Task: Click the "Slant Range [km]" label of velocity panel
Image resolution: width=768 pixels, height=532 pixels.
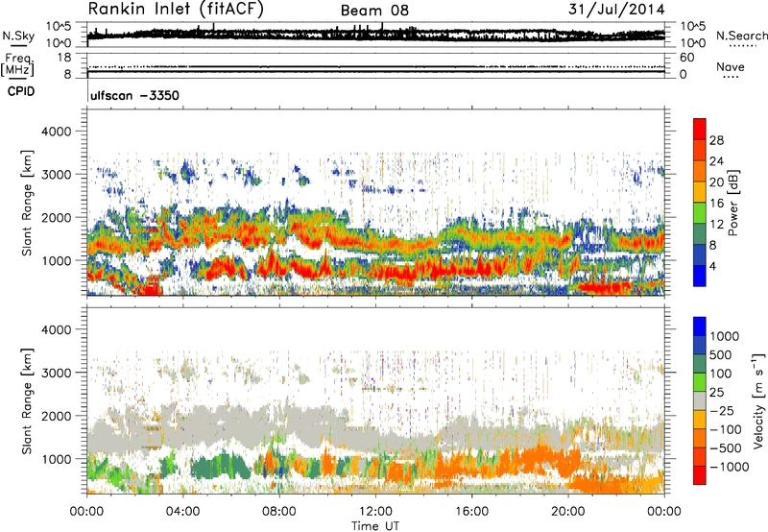Action: pos(27,401)
